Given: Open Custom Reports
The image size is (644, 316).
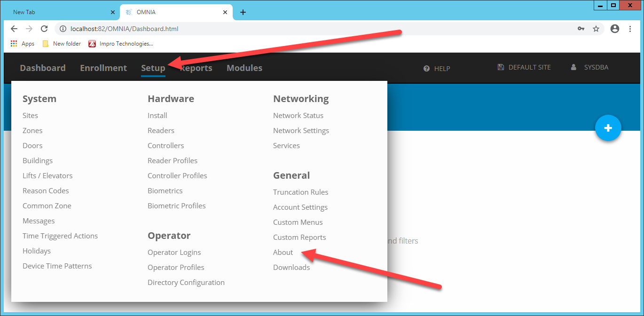Looking at the screenshot, I should (299, 237).
